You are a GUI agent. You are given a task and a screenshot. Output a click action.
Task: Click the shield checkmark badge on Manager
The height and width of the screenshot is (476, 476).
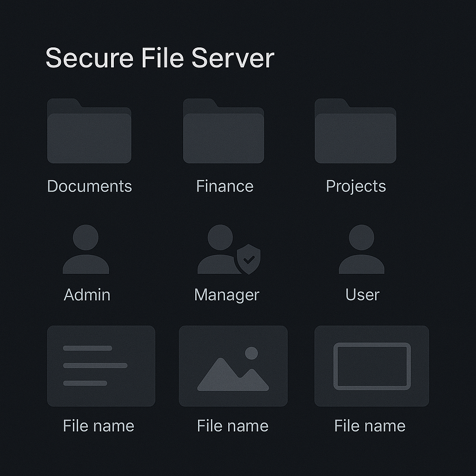249,259
